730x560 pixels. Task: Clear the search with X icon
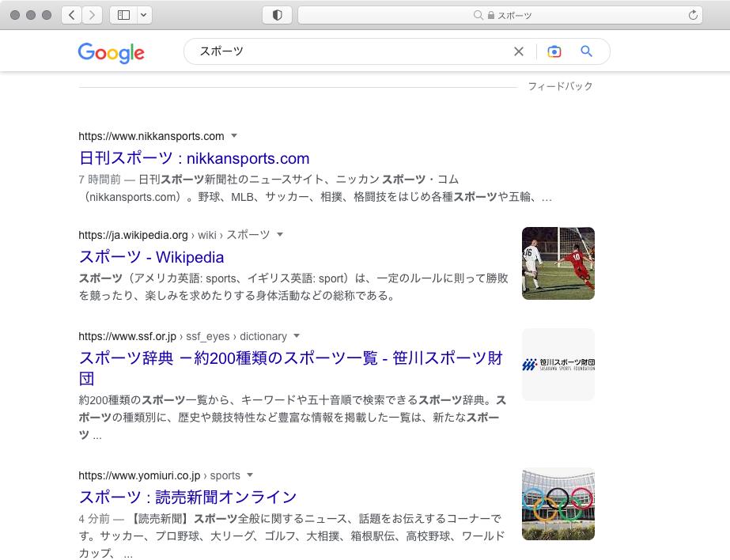click(x=519, y=51)
